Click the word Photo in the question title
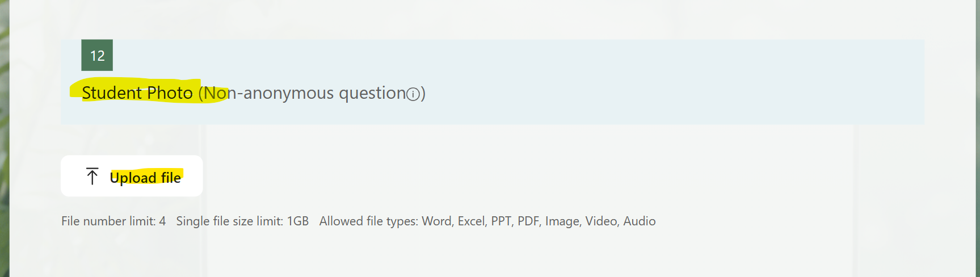Viewport: 980px width, 277px height. pyautogui.click(x=170, y=93)
